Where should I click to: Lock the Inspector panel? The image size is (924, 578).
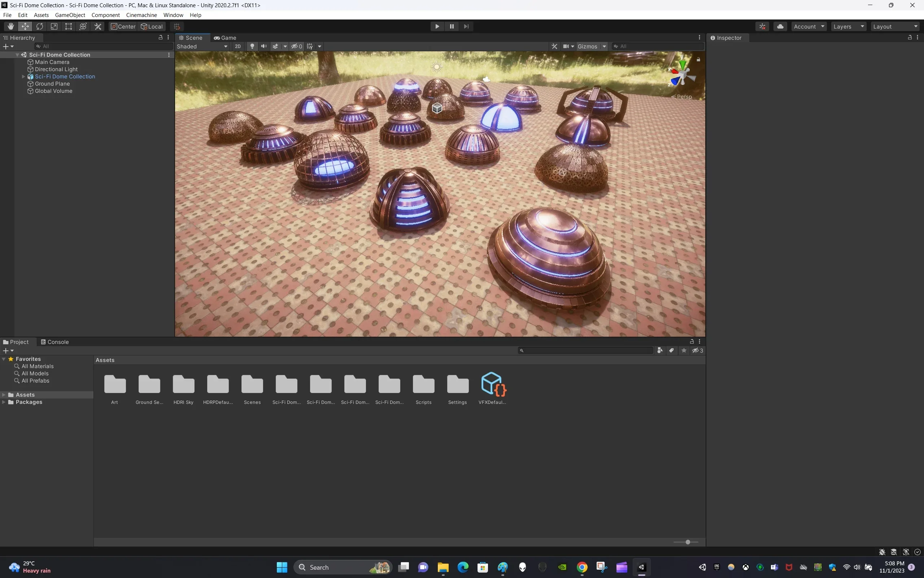click(x=910, y=38)
